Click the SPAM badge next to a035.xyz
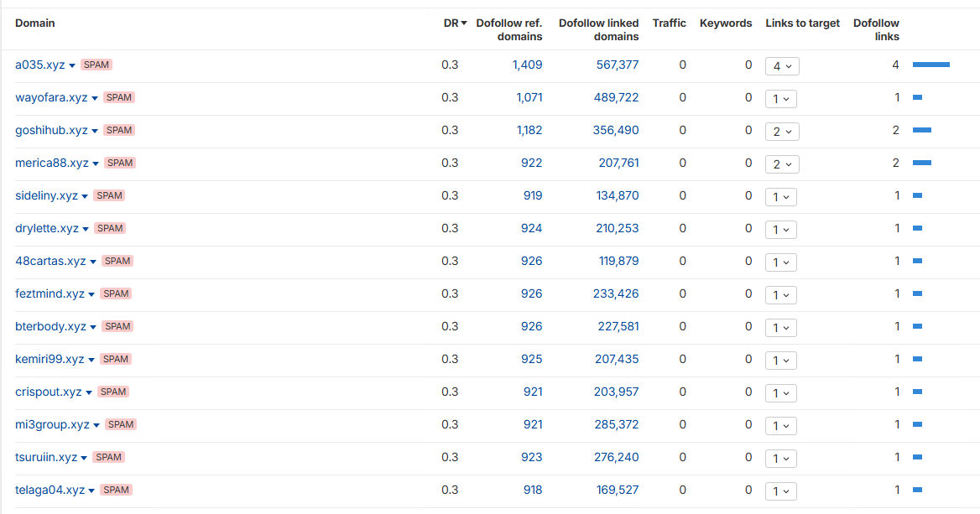 (96, 65)
